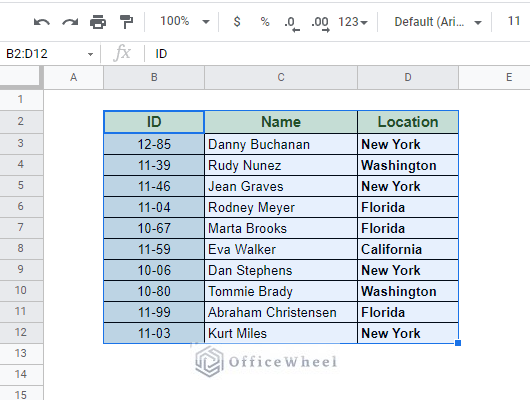Increase decimal places
Screen dimensions: 530x400
point(320,24)
